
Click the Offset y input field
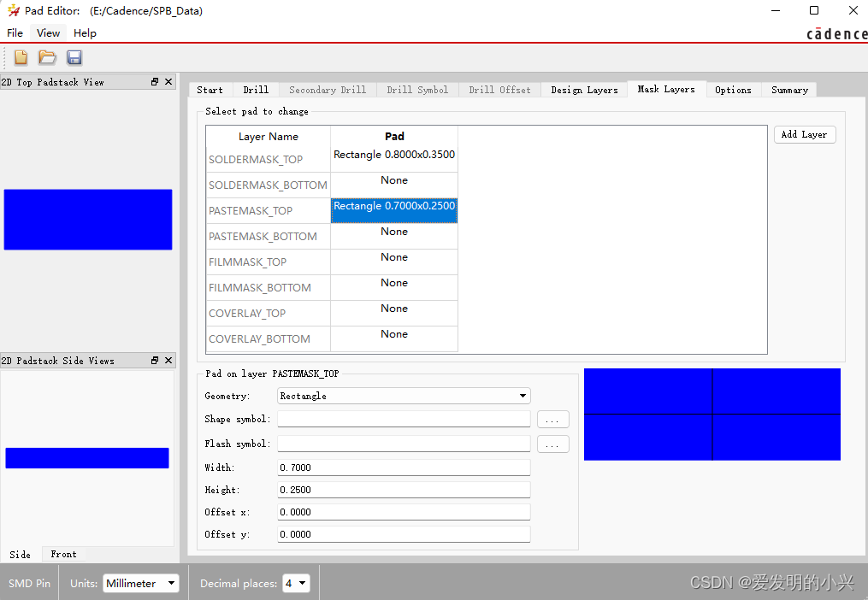click(x=404, y=534)
